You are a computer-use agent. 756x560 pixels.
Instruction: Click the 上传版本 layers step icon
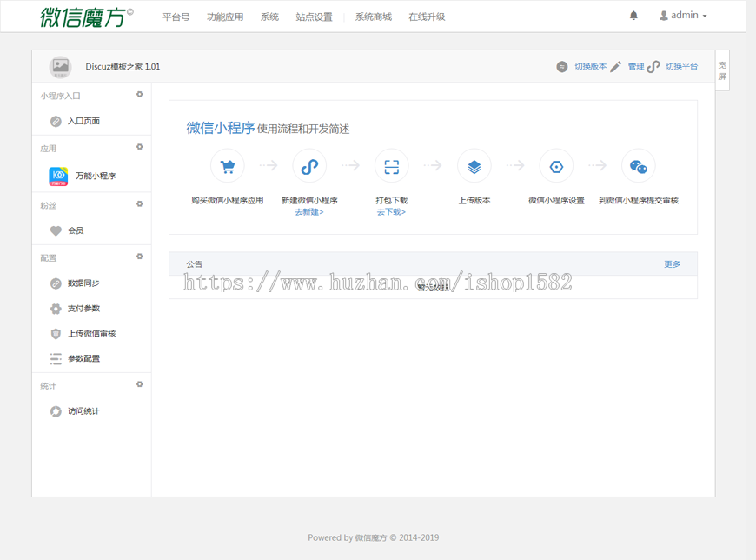click(x=474, y=166)
